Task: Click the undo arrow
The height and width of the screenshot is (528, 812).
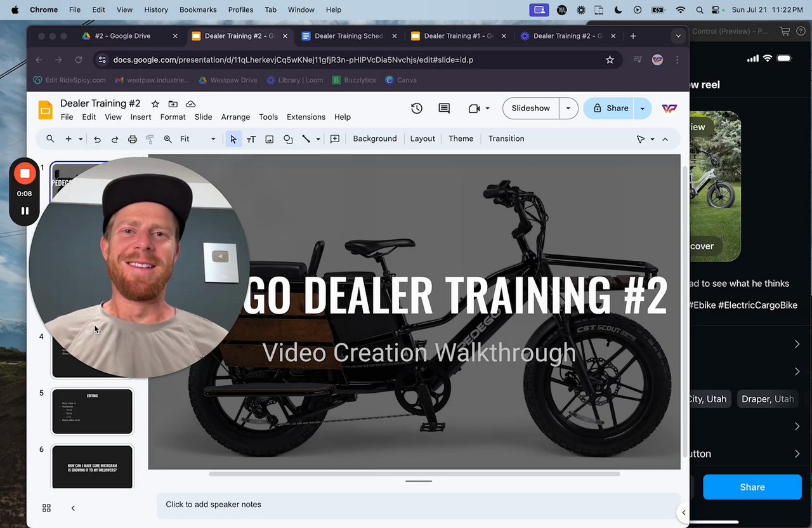Action: (x=97, y=139)
